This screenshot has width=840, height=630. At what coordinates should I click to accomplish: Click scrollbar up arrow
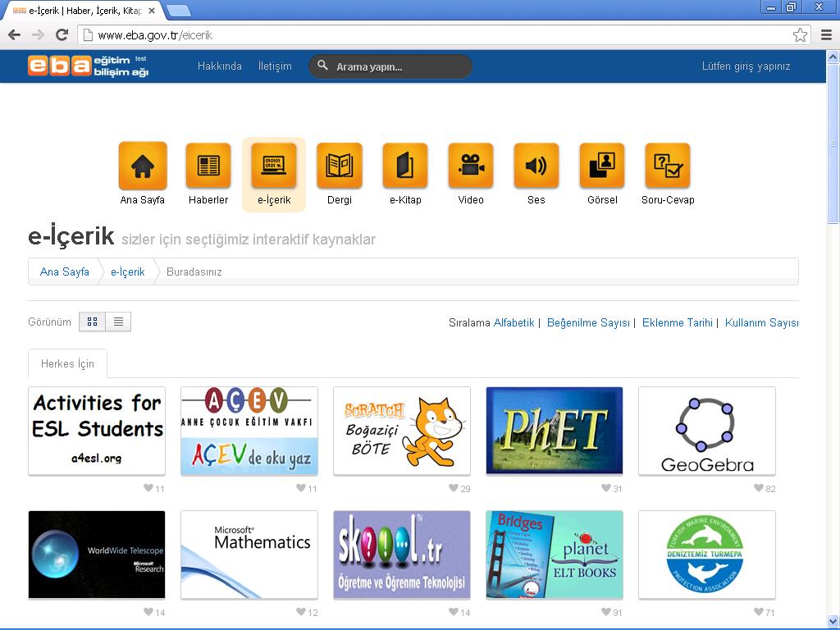pyautogui.click(x=833, y=57)
